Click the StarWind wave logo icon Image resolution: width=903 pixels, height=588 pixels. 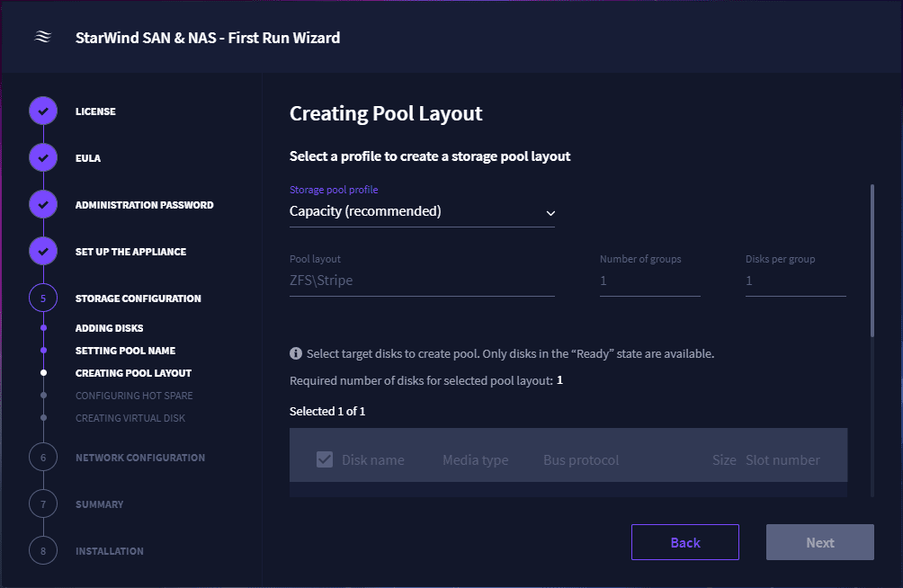[x=43, y=37]
